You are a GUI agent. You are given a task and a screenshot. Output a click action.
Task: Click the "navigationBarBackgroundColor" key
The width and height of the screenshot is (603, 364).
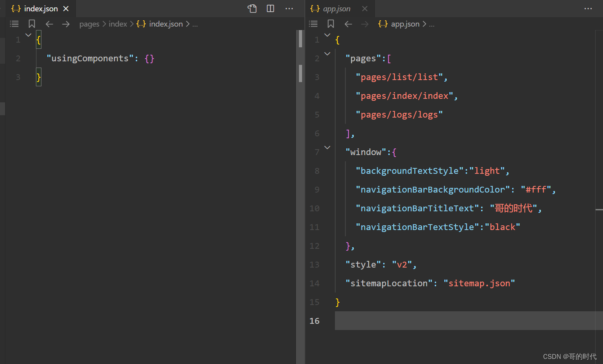click(433, 190)
